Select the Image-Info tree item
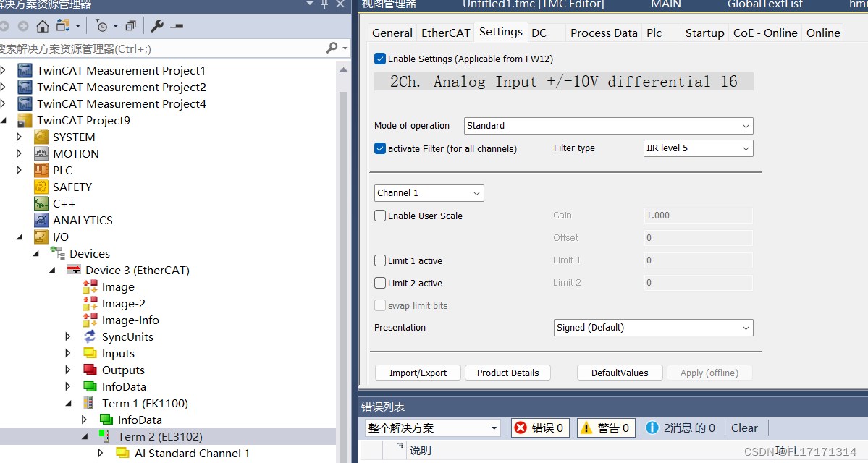This screenshot has width=868, height=463. (130, 320)
